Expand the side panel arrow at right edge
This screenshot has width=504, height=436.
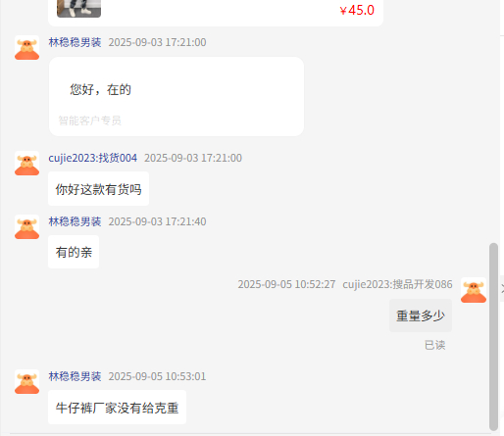502,288
